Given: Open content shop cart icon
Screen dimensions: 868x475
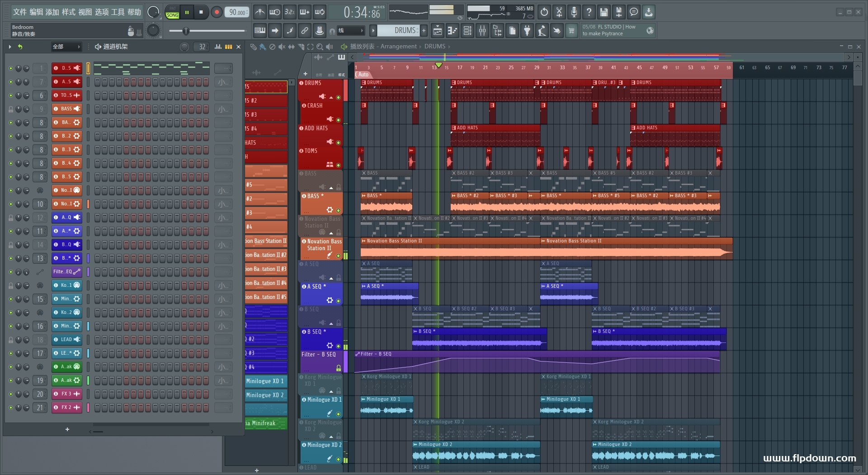Looking at the screenshot, I should pyautogui.click(x=572, y=31).
